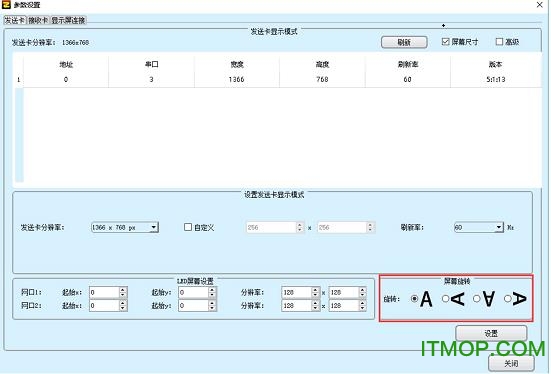Click the 刷新 button
The width and height of the screenshot is (551, 374).
(x=404, y=42)
